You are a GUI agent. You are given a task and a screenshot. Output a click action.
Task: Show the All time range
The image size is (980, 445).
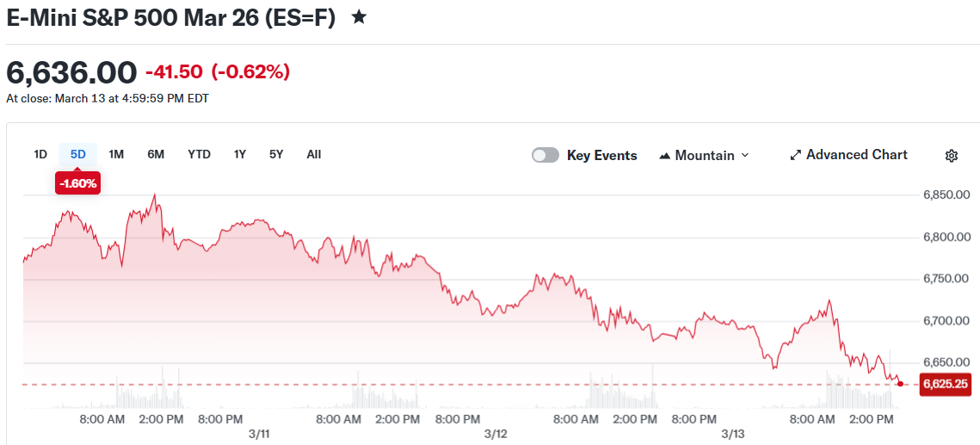314,154
